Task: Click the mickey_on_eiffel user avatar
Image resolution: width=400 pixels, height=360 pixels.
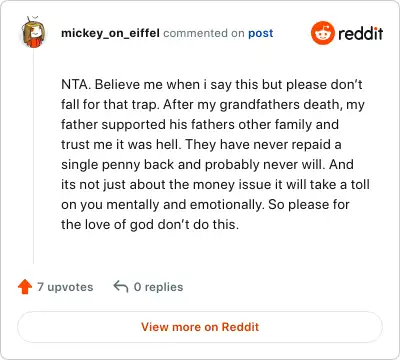Action: click(34, 32)
